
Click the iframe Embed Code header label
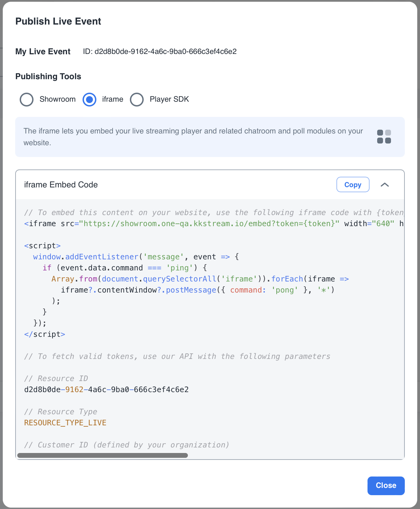tap(61, 185)
